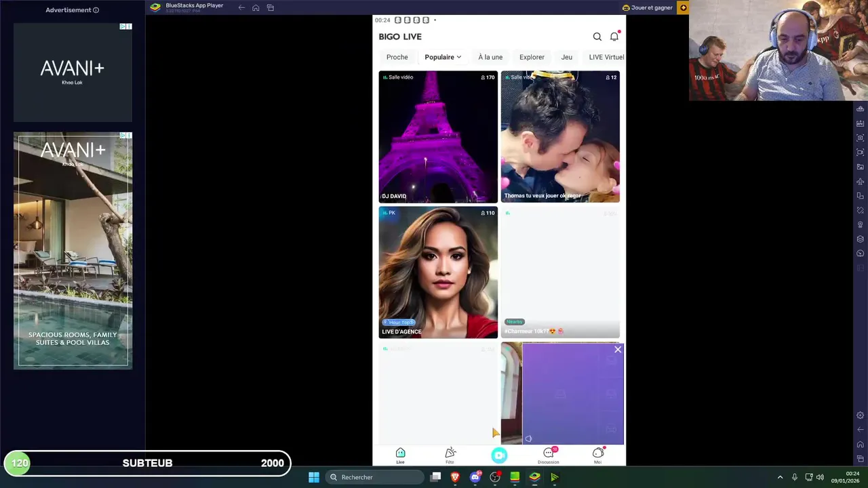Open Windows Start menu

click(x=314, y=477)
